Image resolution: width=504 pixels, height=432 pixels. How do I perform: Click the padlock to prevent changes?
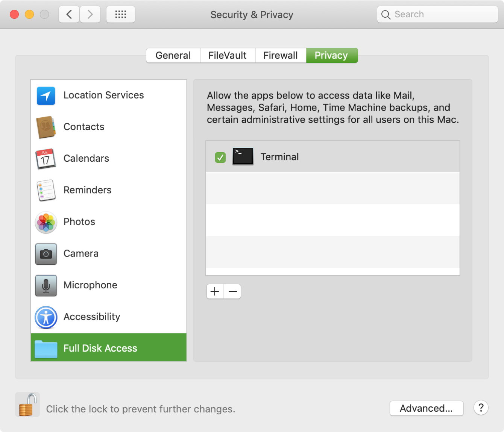point(27,405)
